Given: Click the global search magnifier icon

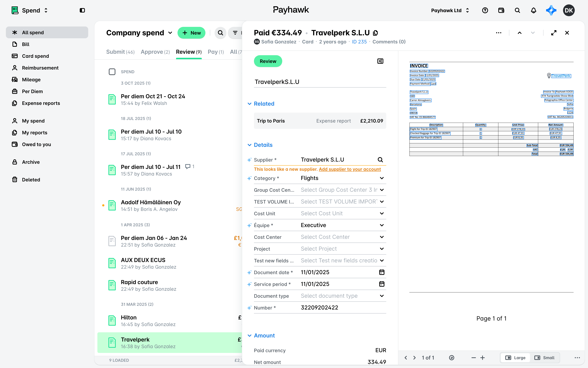Looking at the screenshot, I should (x=517, y=10).
